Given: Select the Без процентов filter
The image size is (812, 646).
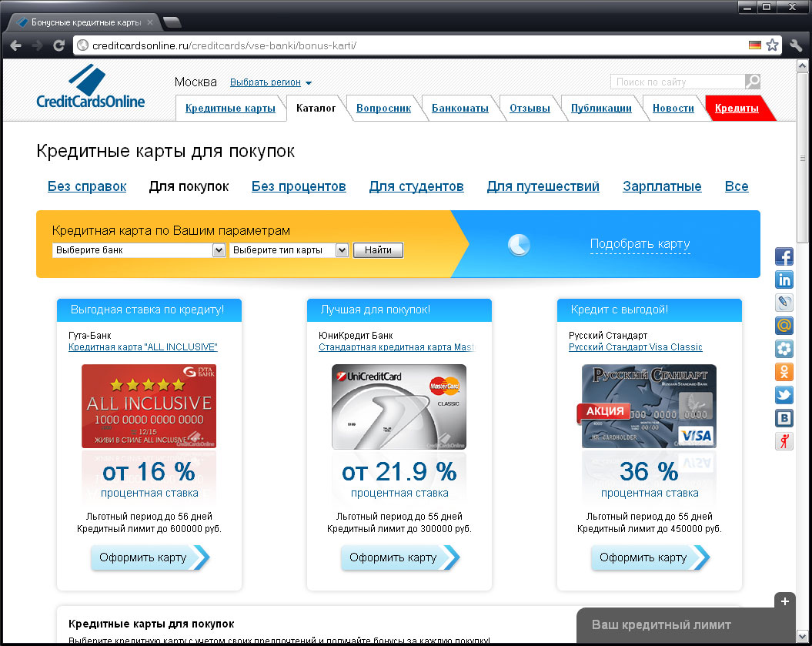Looking at the screenshot, I should pos(299,186).
